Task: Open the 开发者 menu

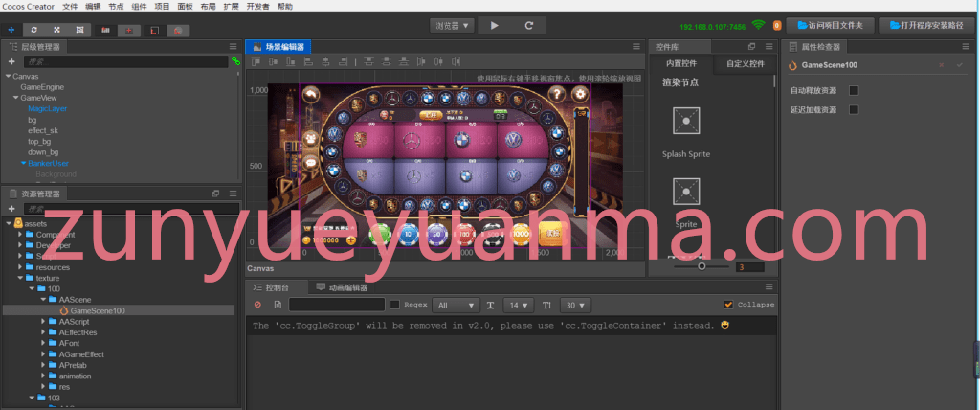Action: pos(258,7)
